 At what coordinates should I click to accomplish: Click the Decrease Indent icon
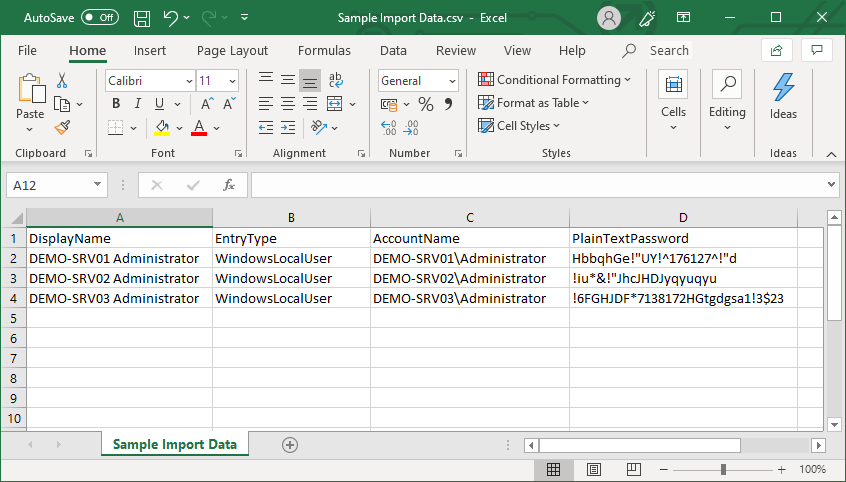tap(266, 128)
